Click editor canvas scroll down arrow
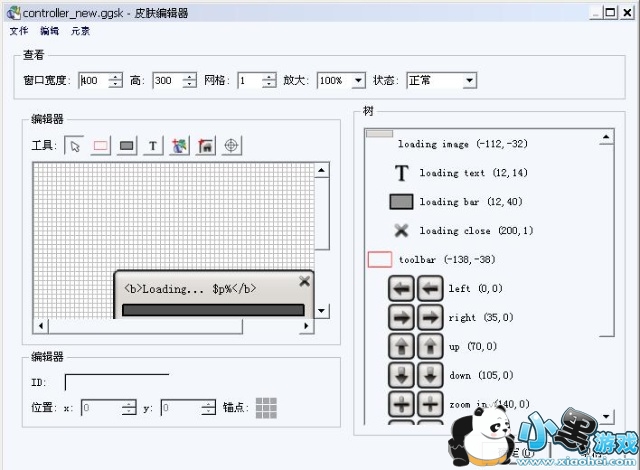The width and height of the screenshot is (640, 470). [322, 311]
